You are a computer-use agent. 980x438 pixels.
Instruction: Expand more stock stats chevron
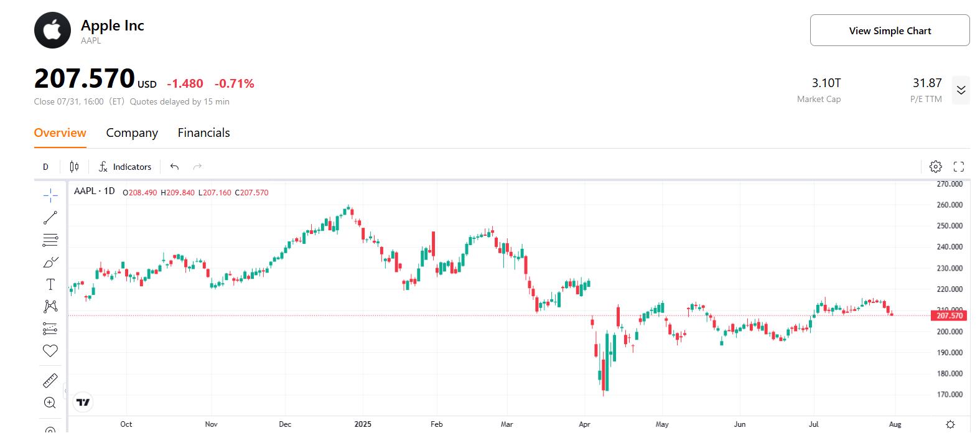[961, 91]
